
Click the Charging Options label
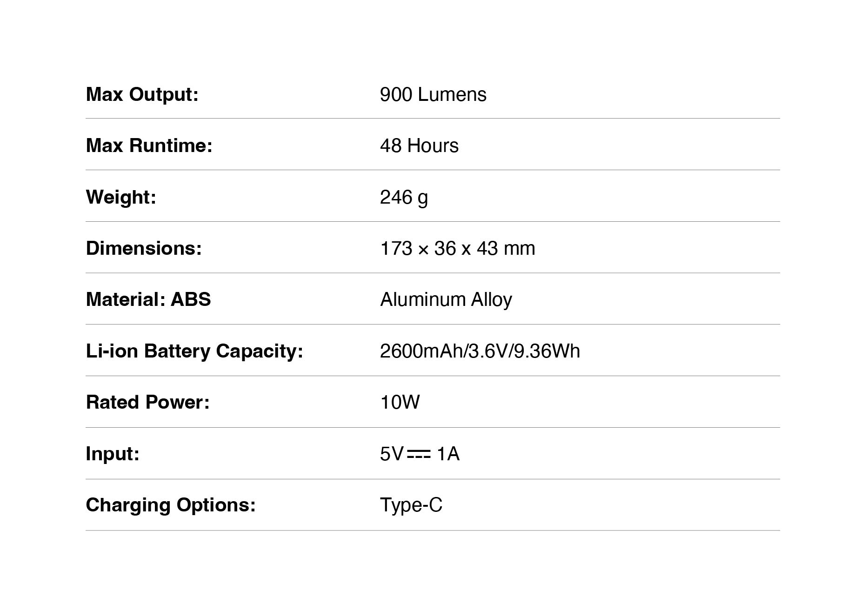(171, 505)
